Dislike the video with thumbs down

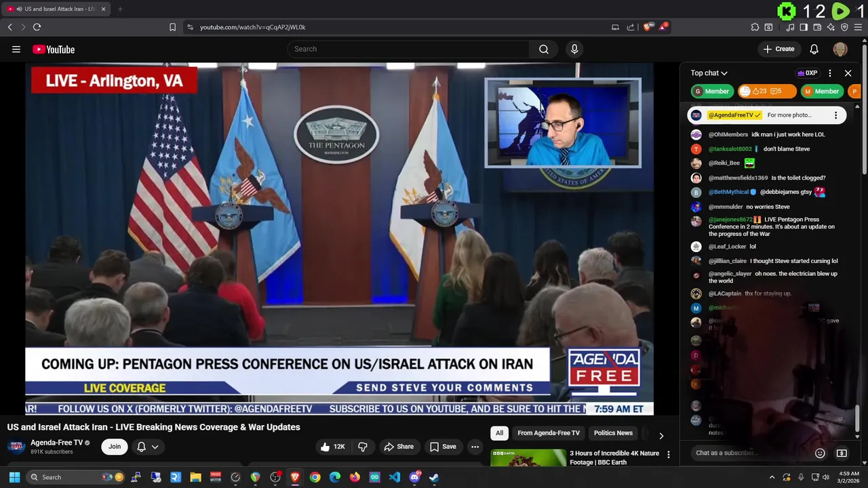[x=363, y=447]
